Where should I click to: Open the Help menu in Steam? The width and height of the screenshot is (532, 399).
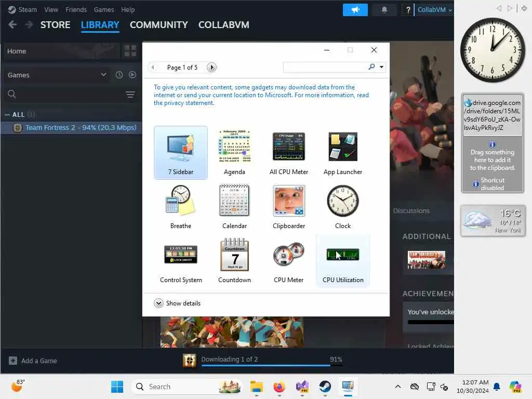[128, 9]
